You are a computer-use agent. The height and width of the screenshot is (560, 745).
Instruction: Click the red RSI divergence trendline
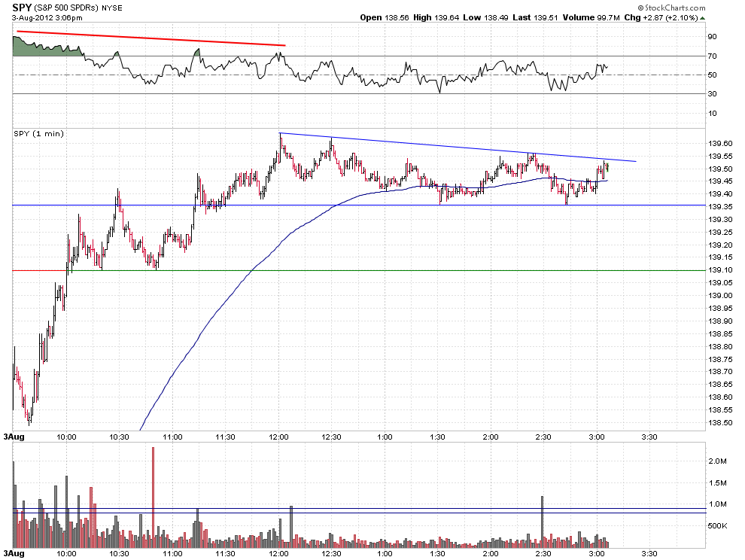click(151, 38)
